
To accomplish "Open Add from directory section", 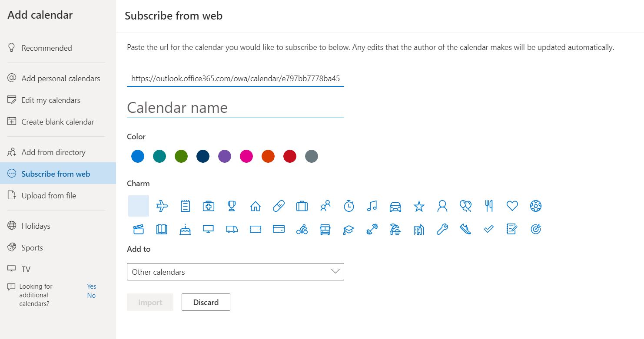I will [53, 152].
